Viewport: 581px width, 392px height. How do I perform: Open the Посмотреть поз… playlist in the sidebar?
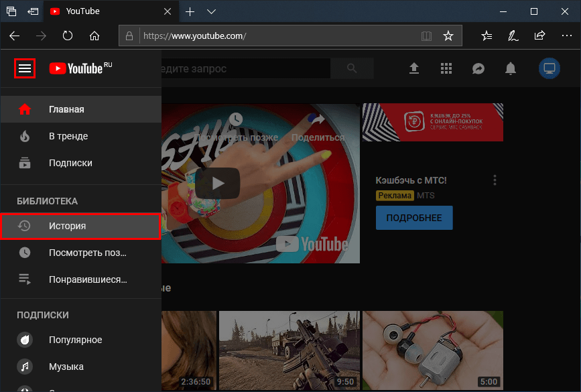81,253
